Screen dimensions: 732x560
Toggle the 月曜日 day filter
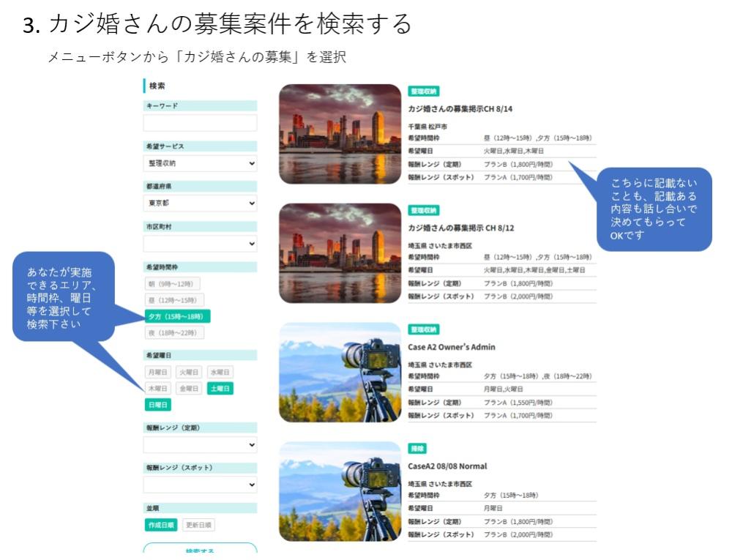click(x=157, y=372)
